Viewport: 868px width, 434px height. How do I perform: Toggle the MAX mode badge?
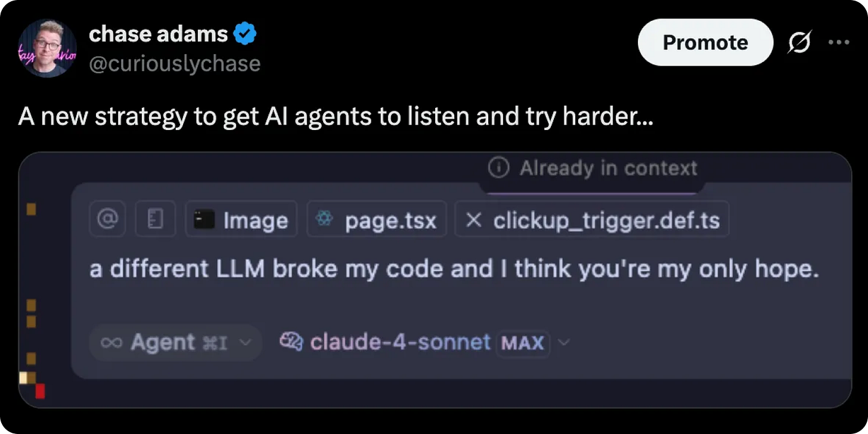tap(523, 343)
